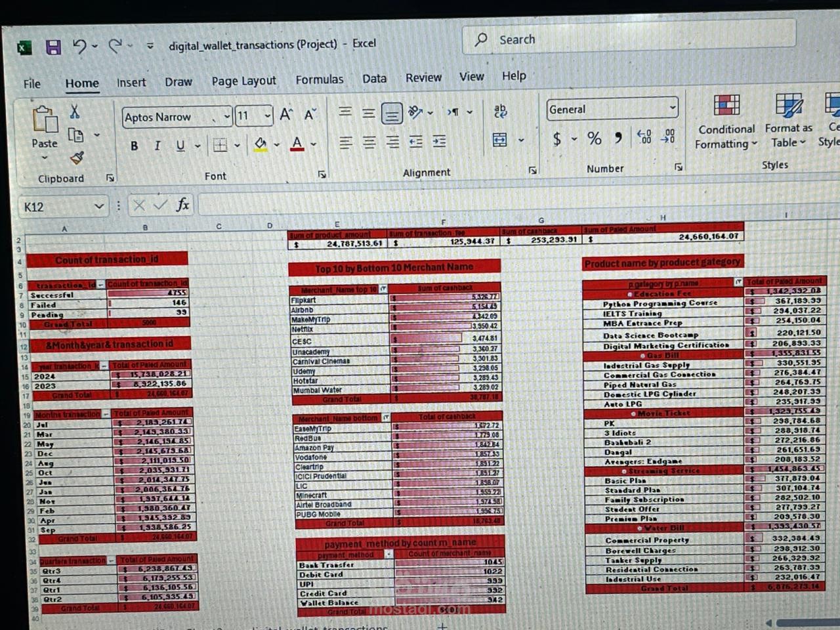Apply the red Font Color
Screen dimensions: 840x630
click(x=297, y=143)
